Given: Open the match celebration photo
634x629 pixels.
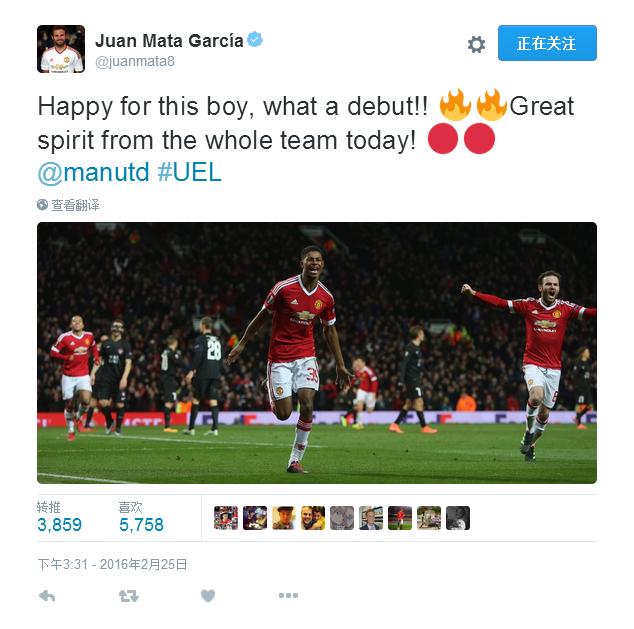Looking at the screenshot, I should click(x=317, y=352).
